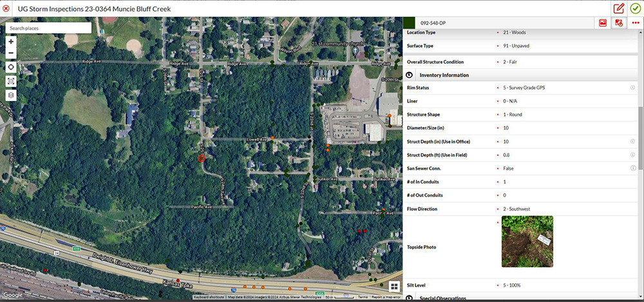
Task: Show info for Rim Status
Action: (x=632, y=88)
